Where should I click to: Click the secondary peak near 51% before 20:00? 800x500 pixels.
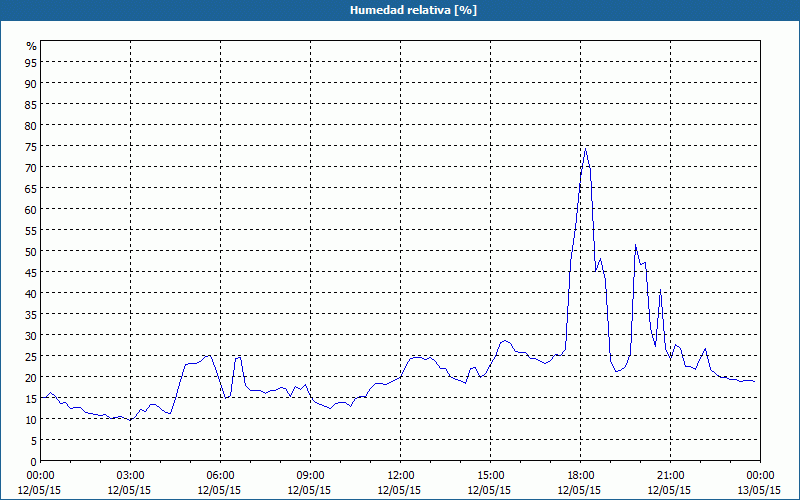pos(635,245)
